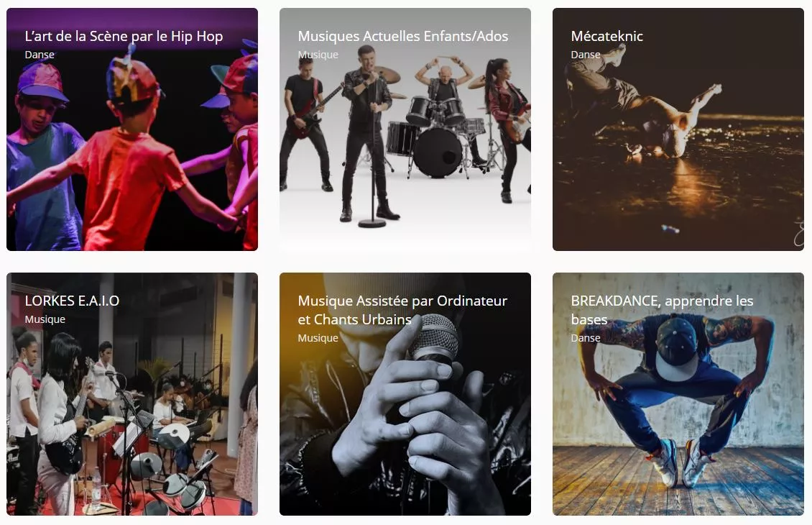Select the Mécateknic title
Screen dimensions: 812x525
pyautogui.click(x=607, y=36)
